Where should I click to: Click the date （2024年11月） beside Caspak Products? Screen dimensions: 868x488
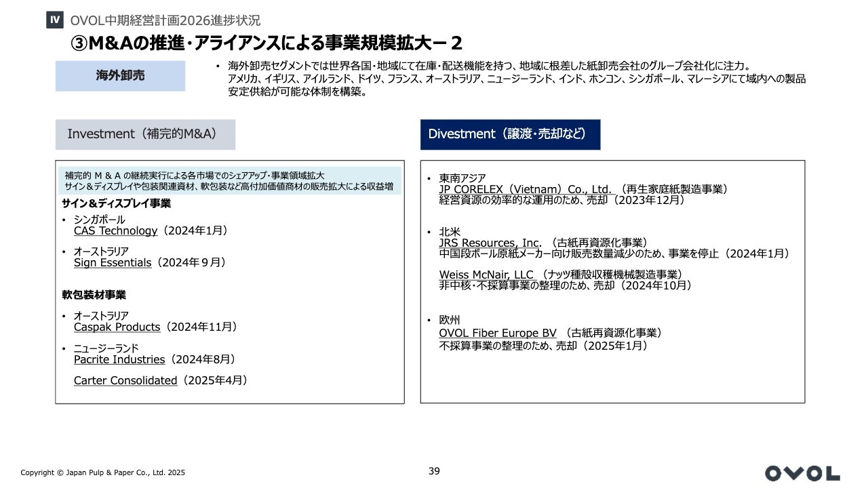[199, 327]
